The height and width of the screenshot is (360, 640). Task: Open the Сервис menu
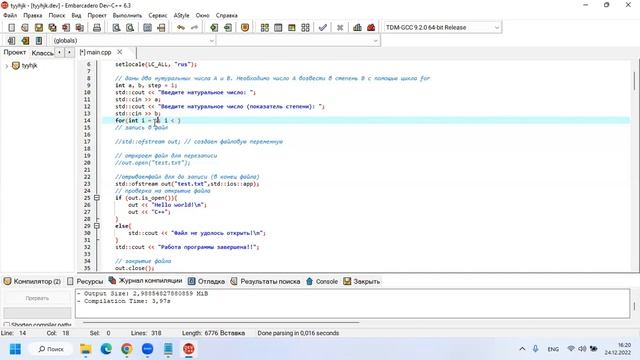pos(158,15)
